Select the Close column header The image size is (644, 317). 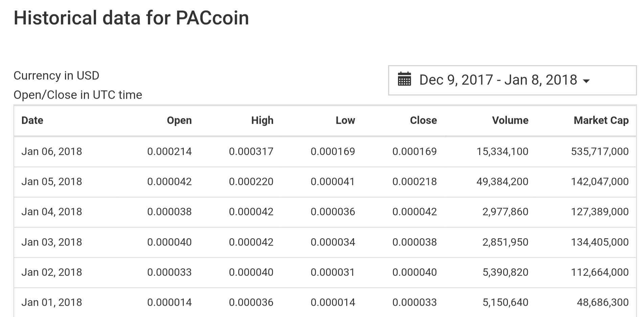[x=423, y=120]
